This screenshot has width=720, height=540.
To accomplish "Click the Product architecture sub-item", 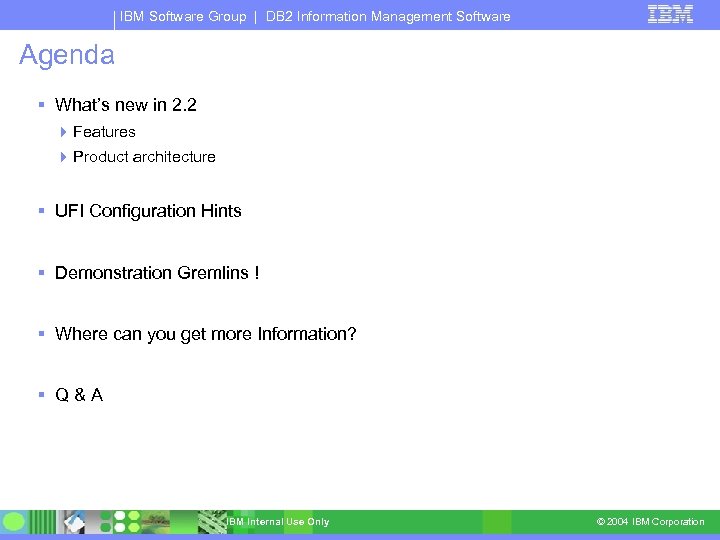I will click(x=144, y=157).
